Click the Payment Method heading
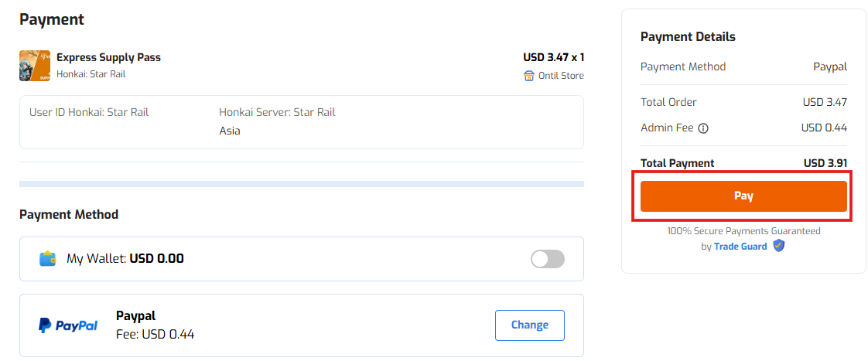868x361 pixels. (x=69, y=214)
